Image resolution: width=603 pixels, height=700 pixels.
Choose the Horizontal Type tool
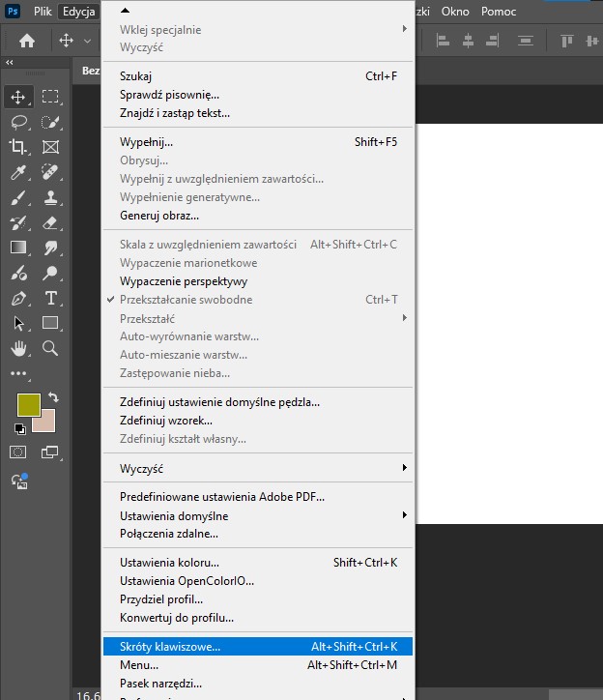pyautogui.click(x=50, y=298)
